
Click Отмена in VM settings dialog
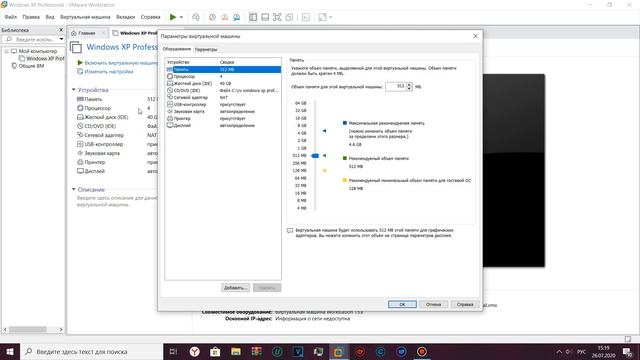pyautogui.click(x=433, y=304)
